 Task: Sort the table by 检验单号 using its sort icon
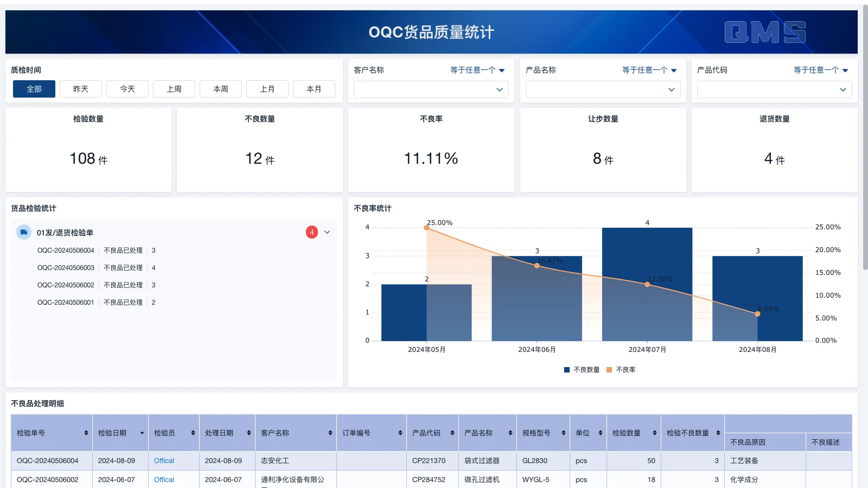point(86,433)
